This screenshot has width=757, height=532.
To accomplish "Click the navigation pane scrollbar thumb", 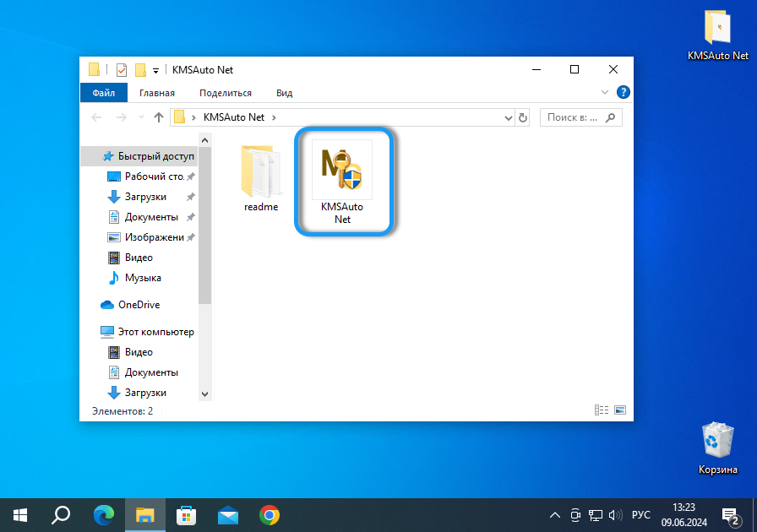I will [x=204, y=225].
